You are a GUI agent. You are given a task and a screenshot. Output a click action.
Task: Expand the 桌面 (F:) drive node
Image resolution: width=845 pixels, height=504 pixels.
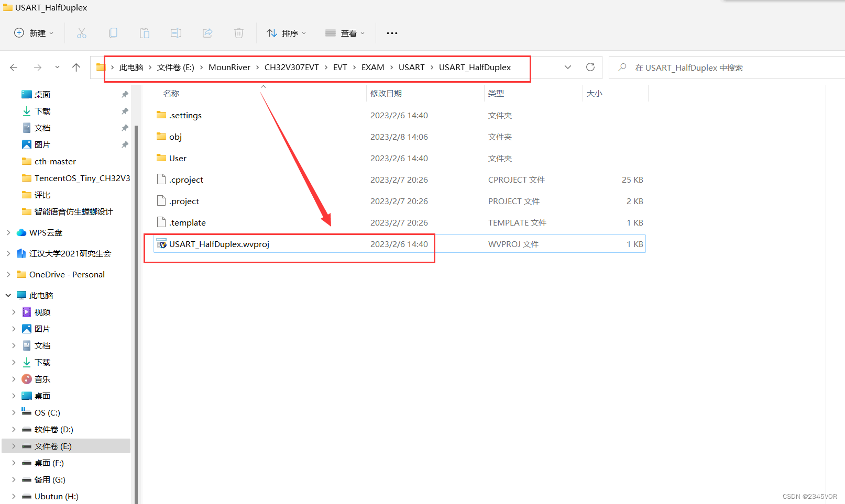point(14,463)
